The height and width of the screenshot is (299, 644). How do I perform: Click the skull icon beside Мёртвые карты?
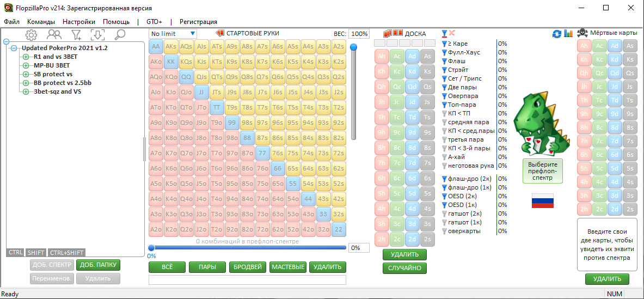pos(582,33)
